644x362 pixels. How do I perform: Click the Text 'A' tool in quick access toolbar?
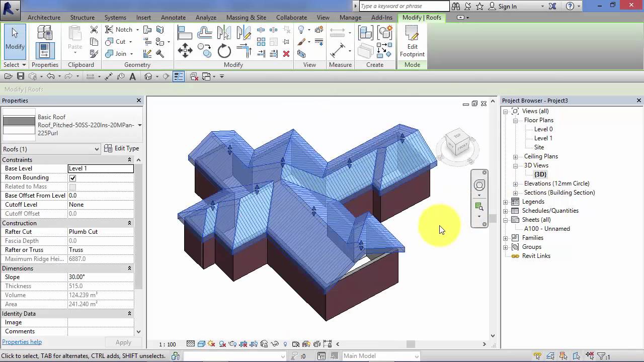(x=133, y=76)
